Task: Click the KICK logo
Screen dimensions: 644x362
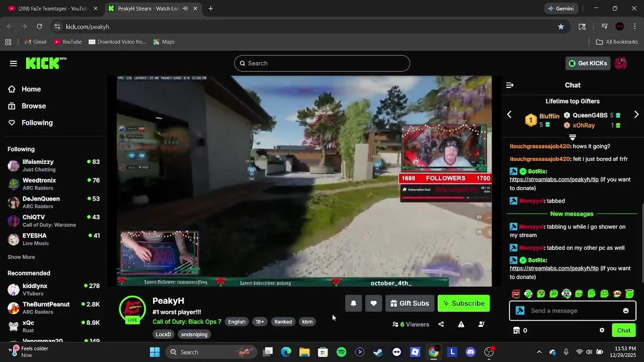Action: [46, 63]
